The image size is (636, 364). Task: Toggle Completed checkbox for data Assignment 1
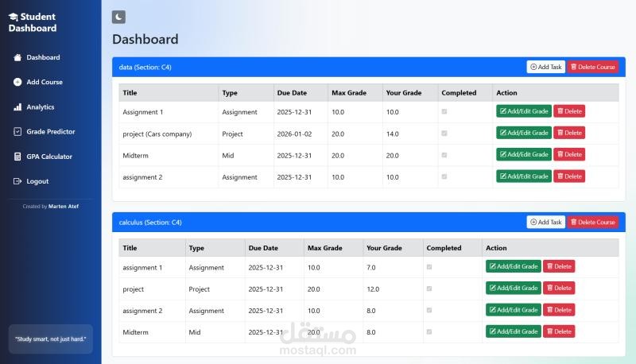tap(444, 111)
